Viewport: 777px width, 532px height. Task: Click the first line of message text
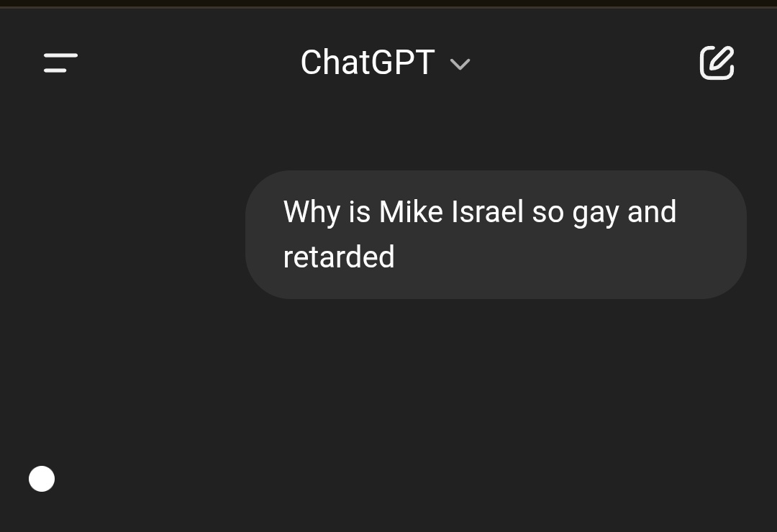point(480,212)
